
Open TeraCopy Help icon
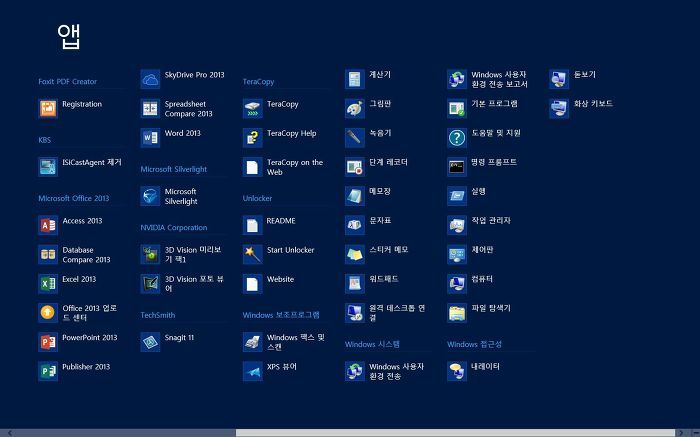point(252,137)
